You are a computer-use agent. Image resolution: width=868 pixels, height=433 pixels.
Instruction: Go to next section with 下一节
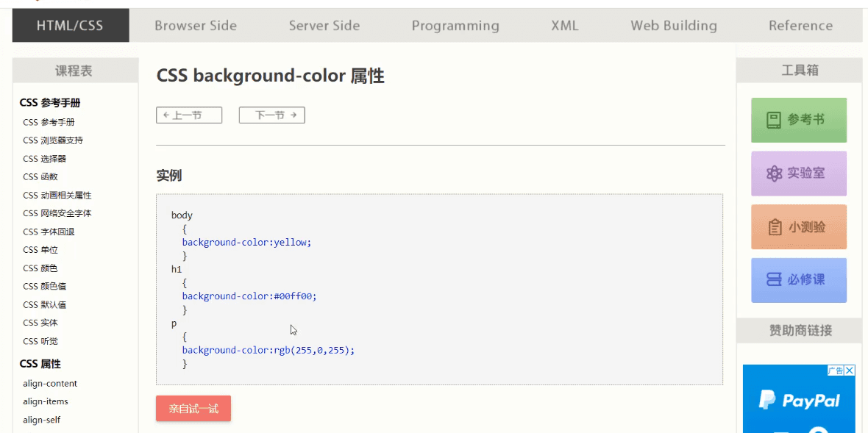tap(271, 115)
